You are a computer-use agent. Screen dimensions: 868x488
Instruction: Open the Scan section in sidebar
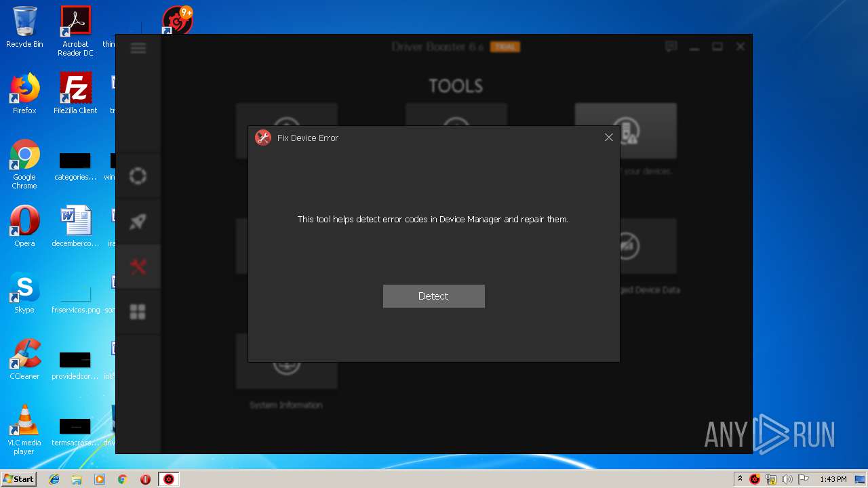(138, 176)
